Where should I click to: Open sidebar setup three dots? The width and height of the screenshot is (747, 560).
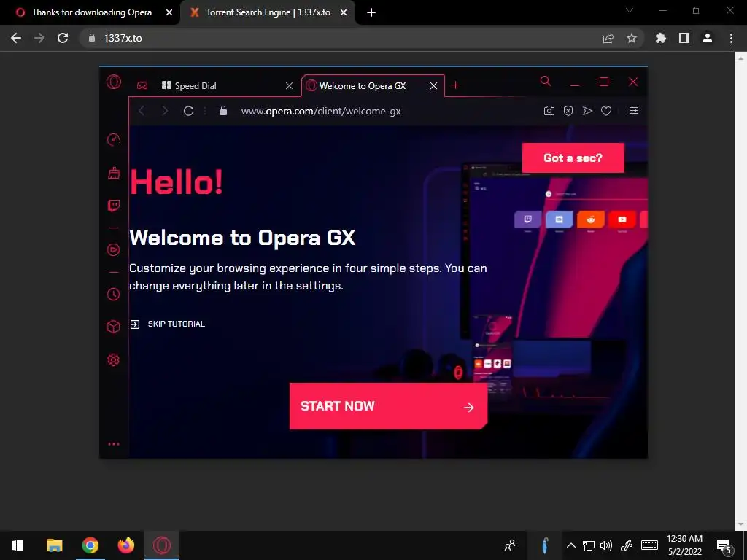pyautogui.click(x=113, y=444)
